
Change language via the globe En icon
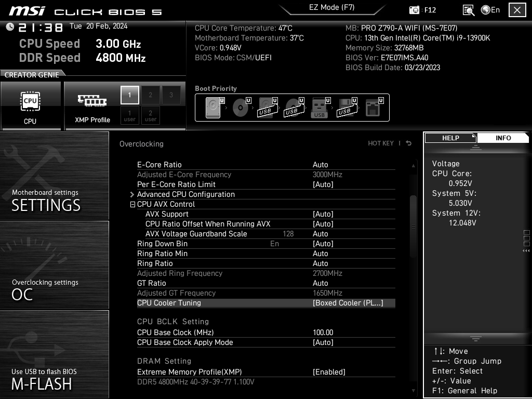(x=490, y=10)
